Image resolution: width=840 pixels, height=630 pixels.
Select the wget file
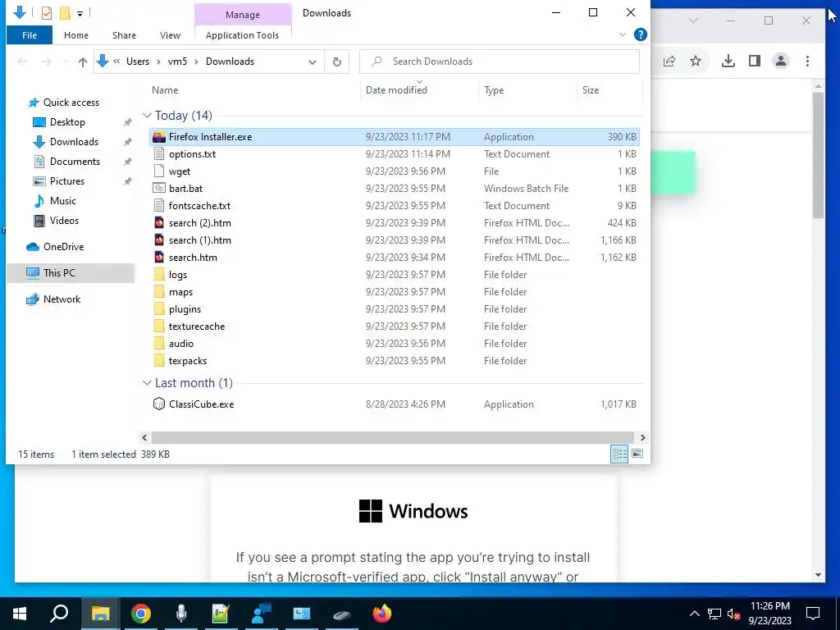click(x=180, y=171)
